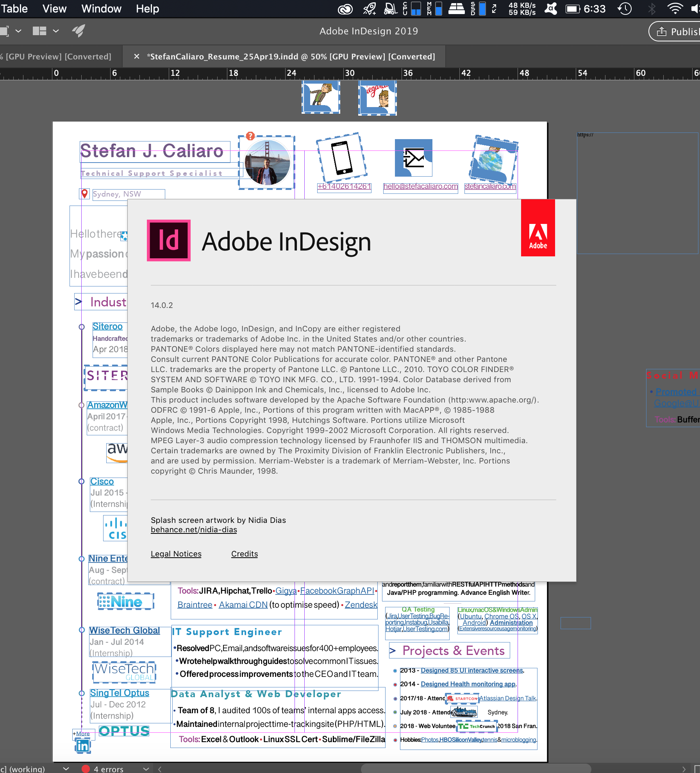The width and height of the screenshot is (700, 773).
Task: Open the SSD disk usage monitor
Action: [x=478, y=9]
